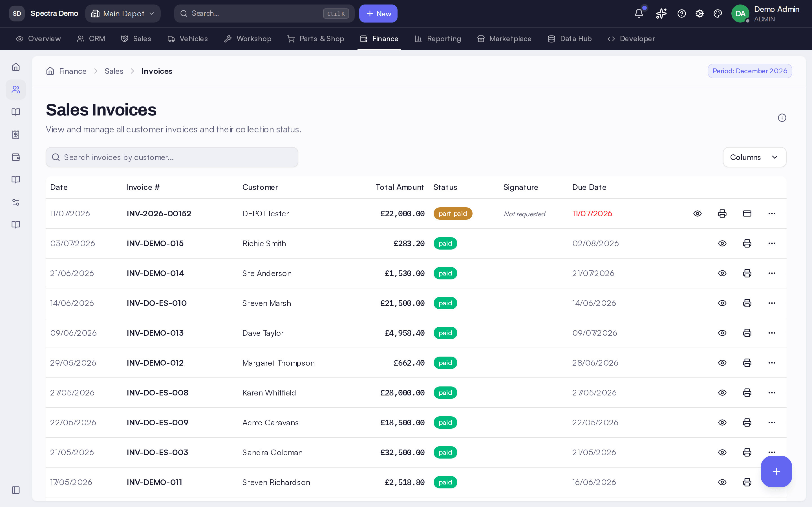
Task: Go to Sales breadcrumb link
Action: coord(114,71)
